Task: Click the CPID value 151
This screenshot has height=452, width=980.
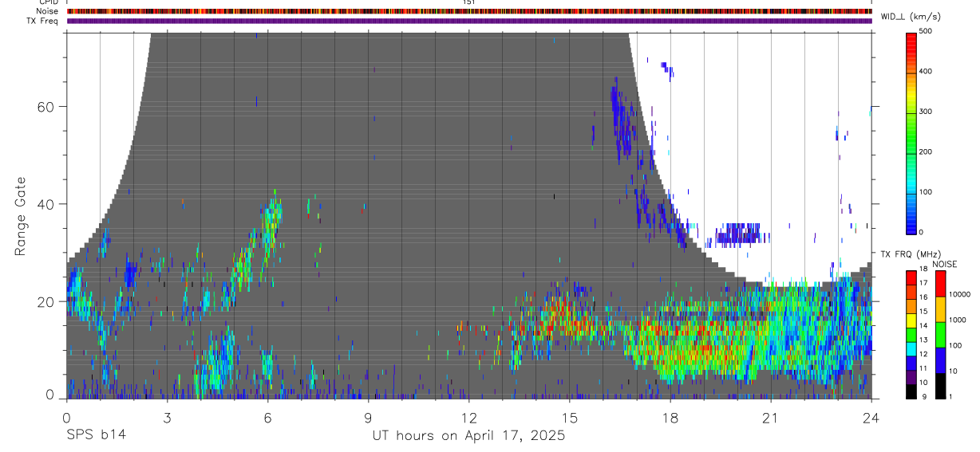Action: pos(468,2)
